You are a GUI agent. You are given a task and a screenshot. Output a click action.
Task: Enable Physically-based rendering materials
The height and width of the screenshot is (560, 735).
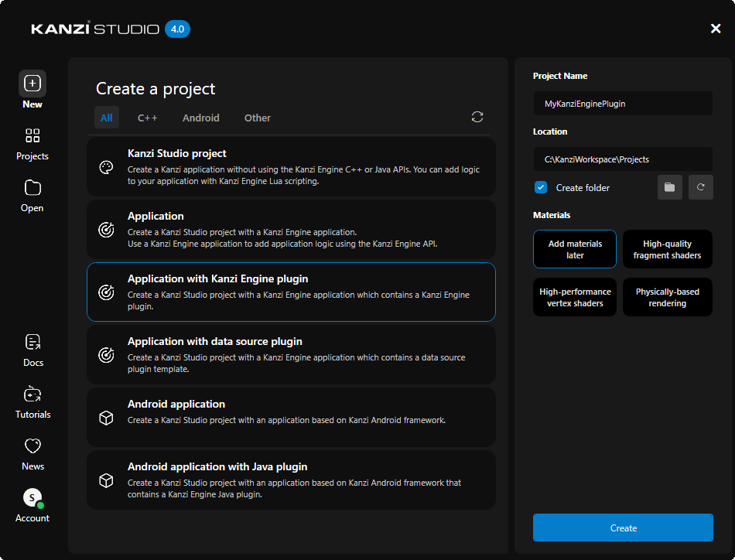(667, 296)
